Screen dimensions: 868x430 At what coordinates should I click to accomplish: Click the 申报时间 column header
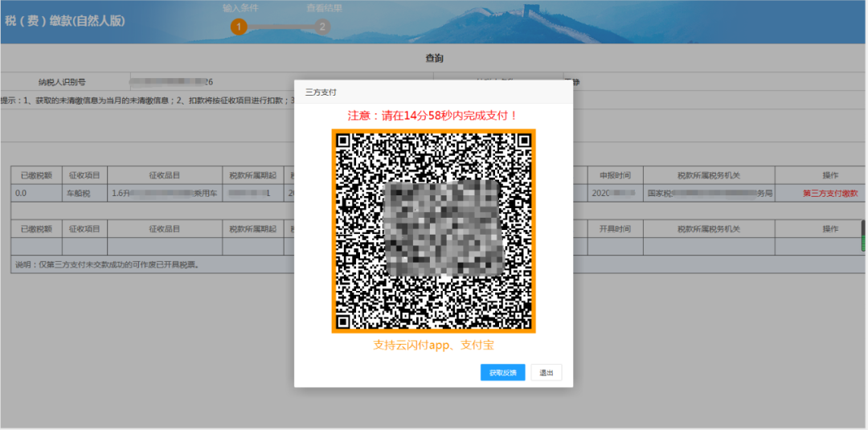(615, 175)
